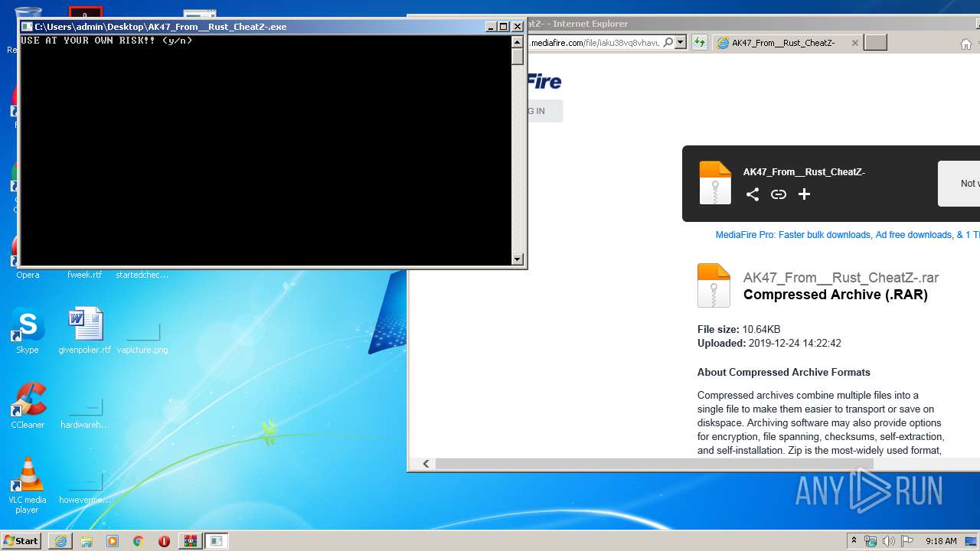
Task: Open VLC media player desktop shortcut
Action: click(28, 485)
